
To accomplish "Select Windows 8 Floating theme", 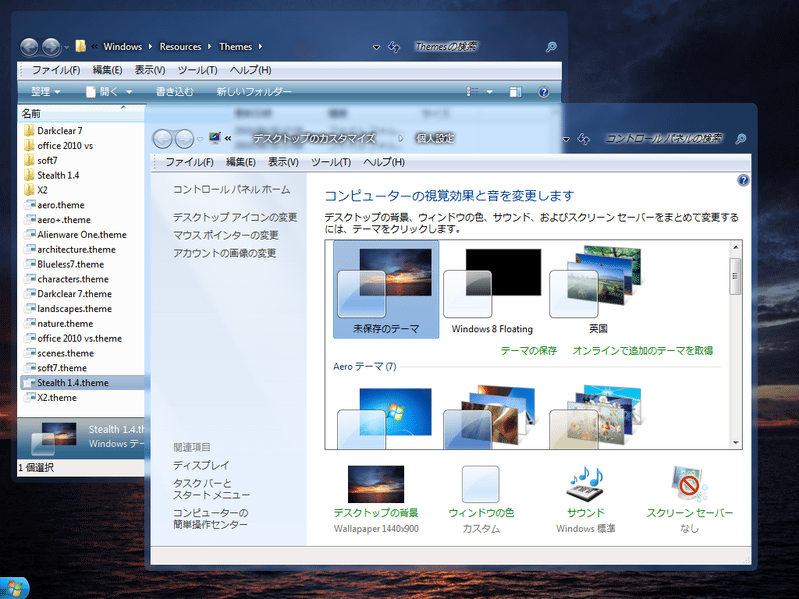I will click(x=492, y=289).
